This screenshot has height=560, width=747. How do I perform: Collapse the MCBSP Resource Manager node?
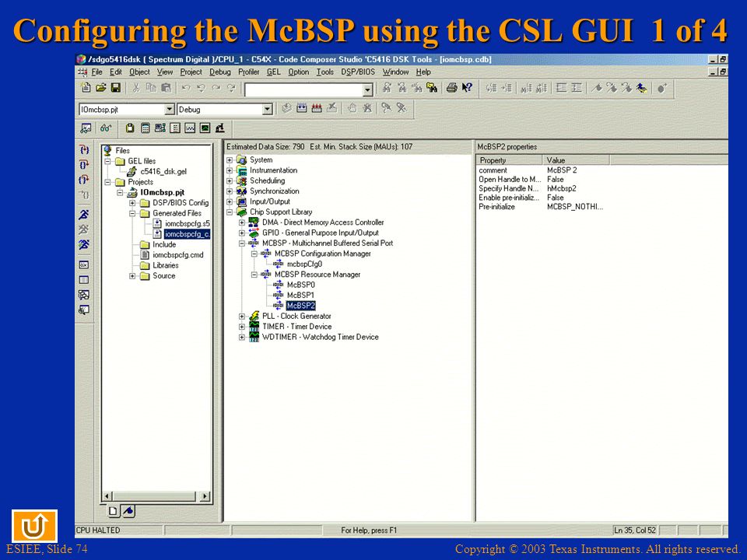[254, 275]
